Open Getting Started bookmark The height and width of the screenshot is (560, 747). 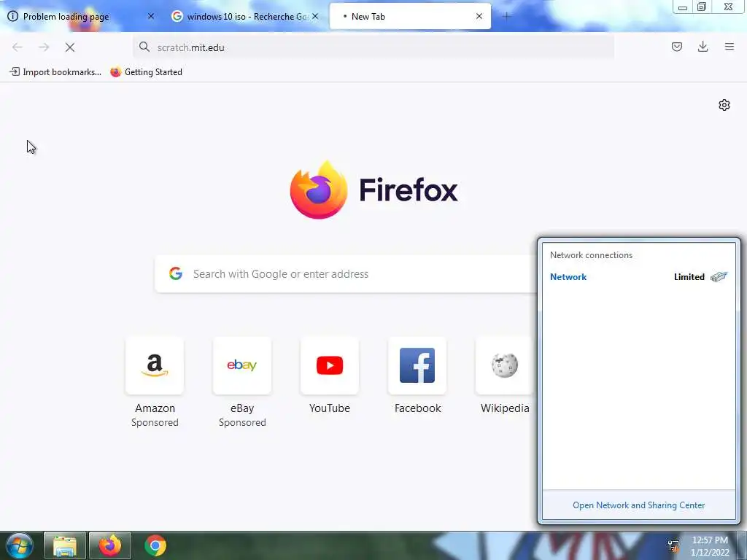point(146,72)
